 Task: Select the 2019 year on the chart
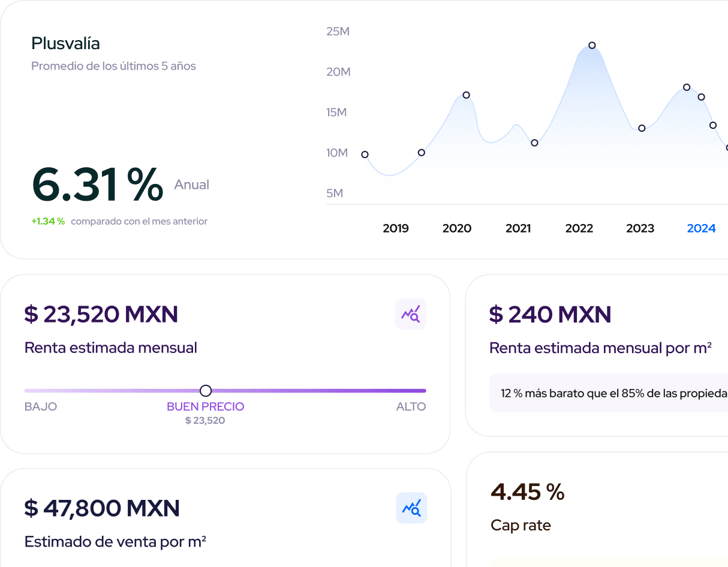395,228
